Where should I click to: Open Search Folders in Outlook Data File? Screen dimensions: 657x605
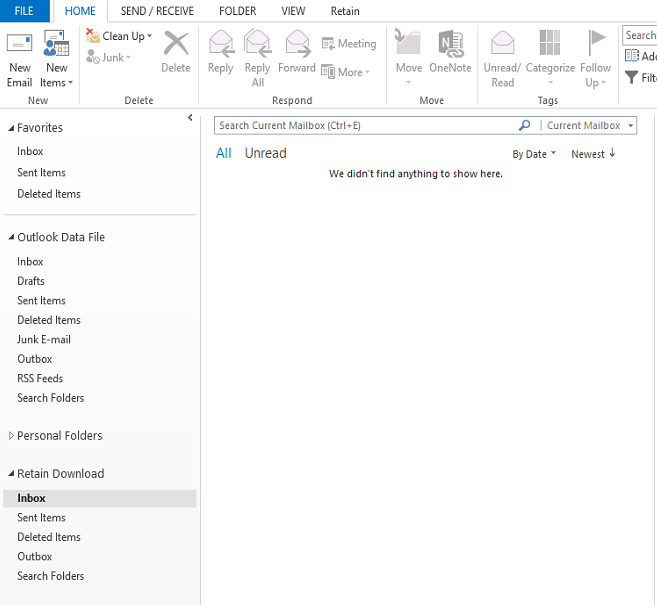click(51, 398)
